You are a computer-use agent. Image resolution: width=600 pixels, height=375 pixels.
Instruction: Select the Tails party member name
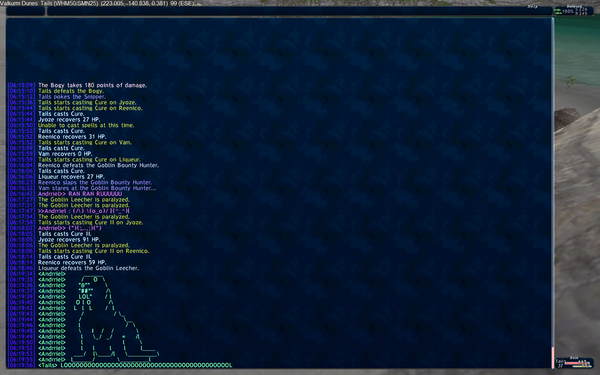pyautogui.click(x=560, y=362)
